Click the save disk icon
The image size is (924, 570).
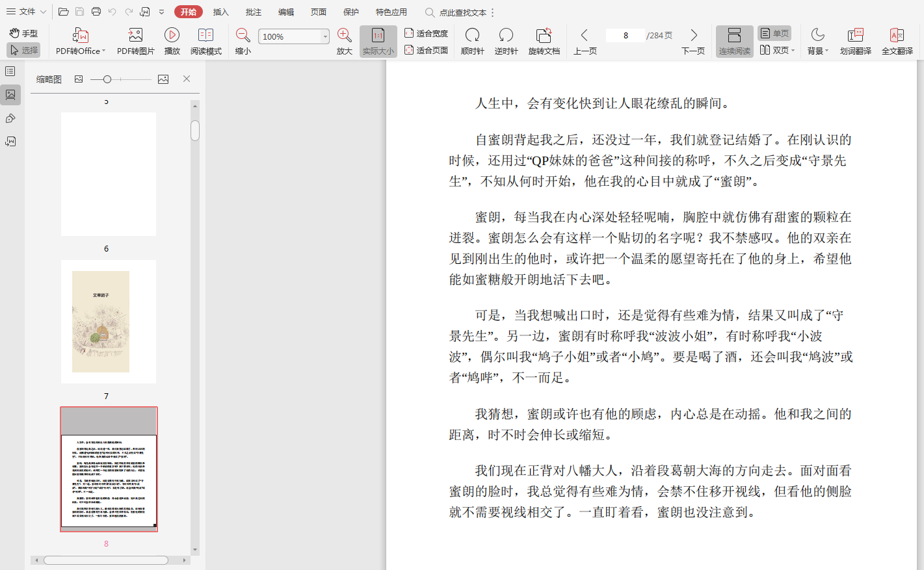pyautogui.click(x=79, y=12)
